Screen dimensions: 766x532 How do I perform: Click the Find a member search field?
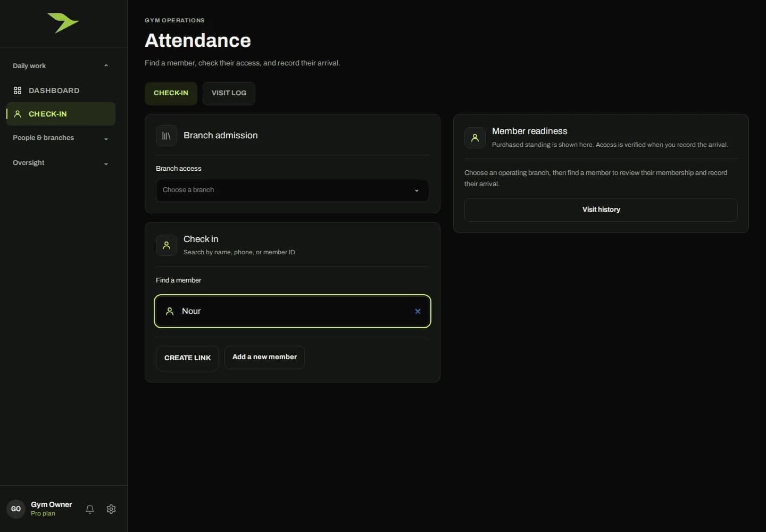point(292,311)
